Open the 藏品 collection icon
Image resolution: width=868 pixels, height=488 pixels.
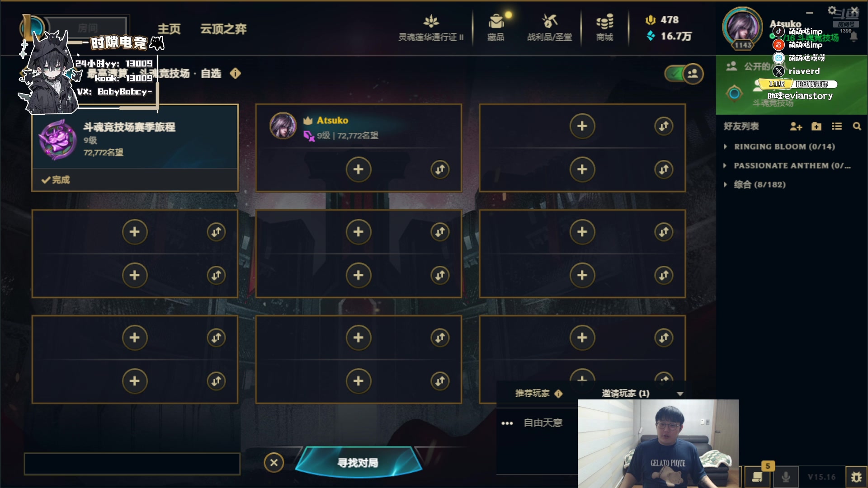pyautogui.click(x=496, y=28)
